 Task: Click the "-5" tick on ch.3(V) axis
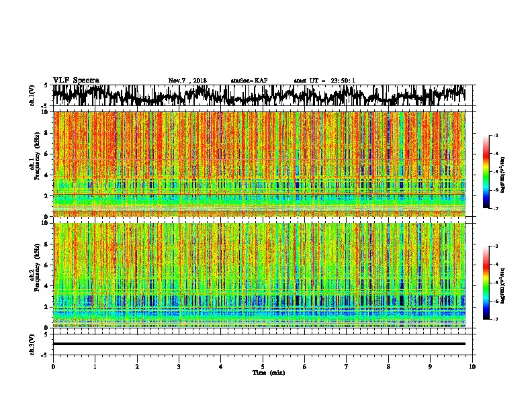45,355
